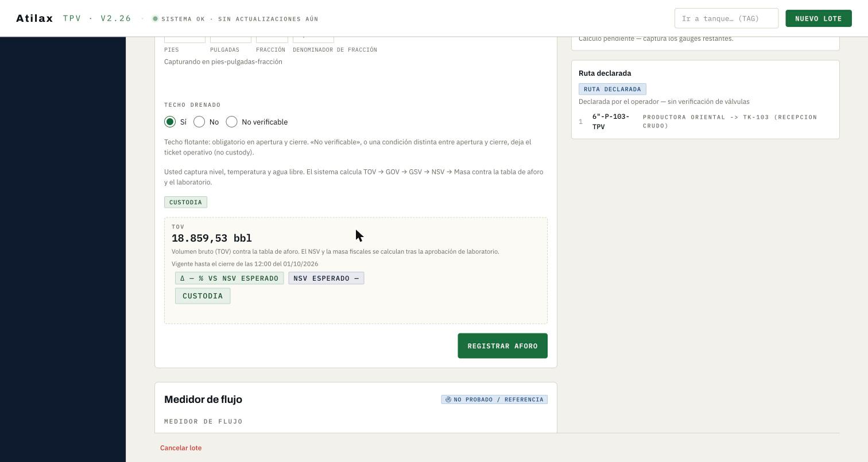The height and width of the screenshot is (462, 868).
Task: Click the 'NSV ESPERADO —' badge
Action: pos(326,278)
